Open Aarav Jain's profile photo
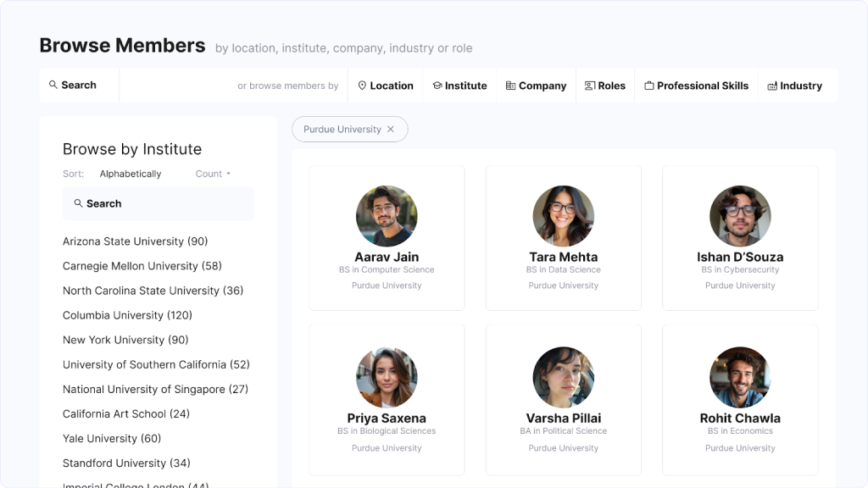This screenshot has width=868, height=488. coord(387,216)
